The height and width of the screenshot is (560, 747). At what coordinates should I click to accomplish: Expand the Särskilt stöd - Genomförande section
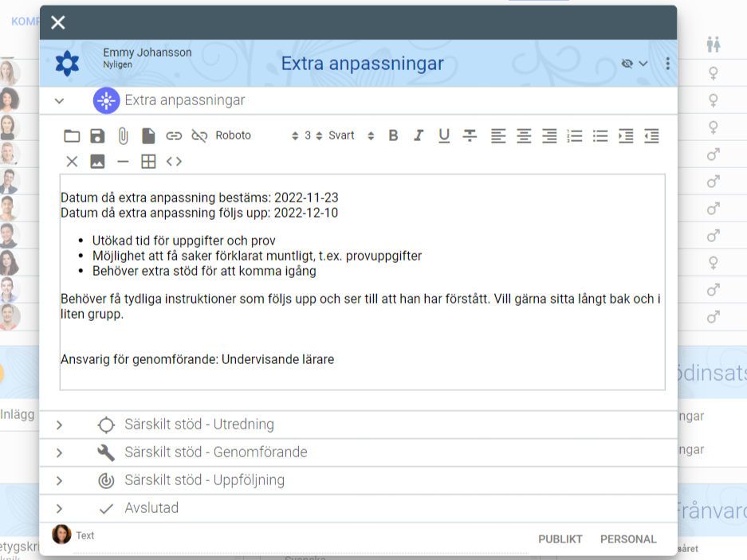click(x=215, y=452)
